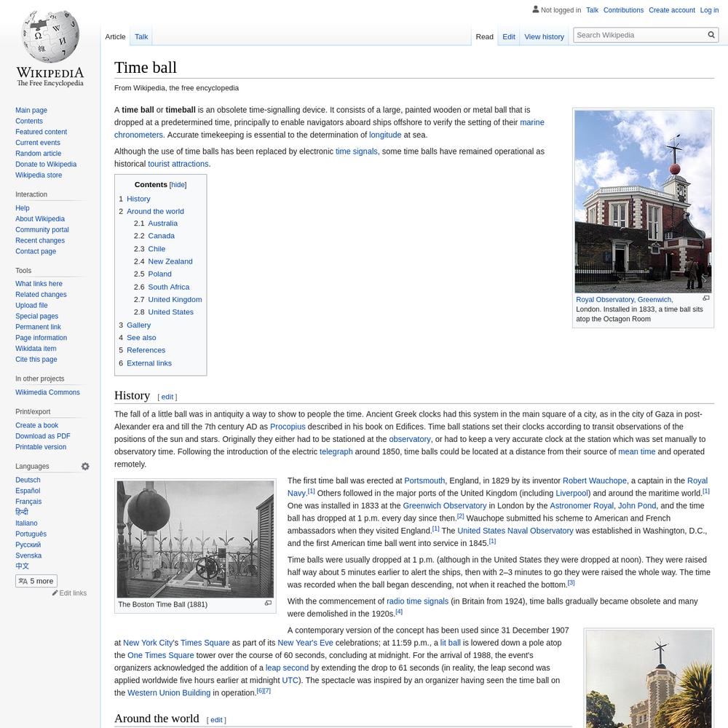This screenshot has width=728, height=728.
Task: Open the Log in link
Action: (709, 9)
